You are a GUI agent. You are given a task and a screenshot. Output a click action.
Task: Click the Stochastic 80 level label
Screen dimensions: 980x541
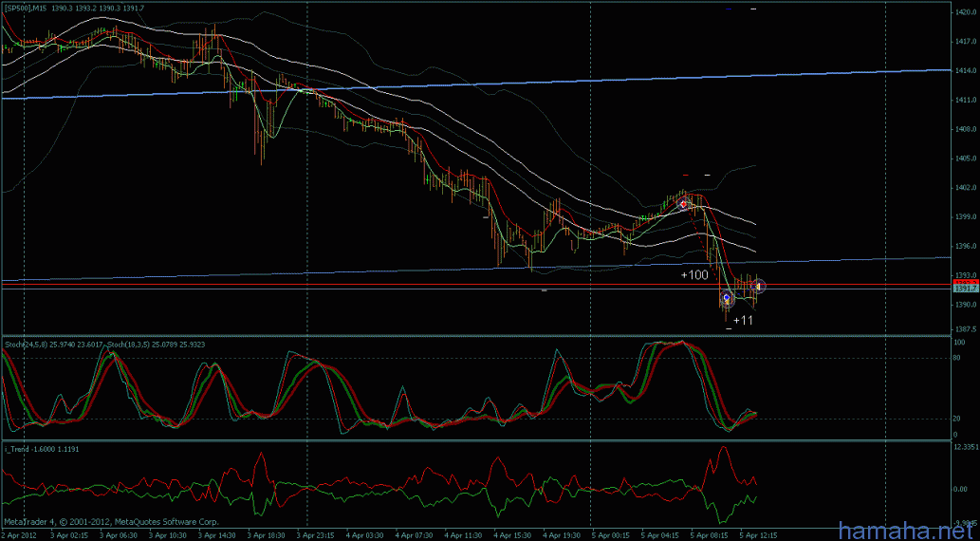tap(959, 359)
